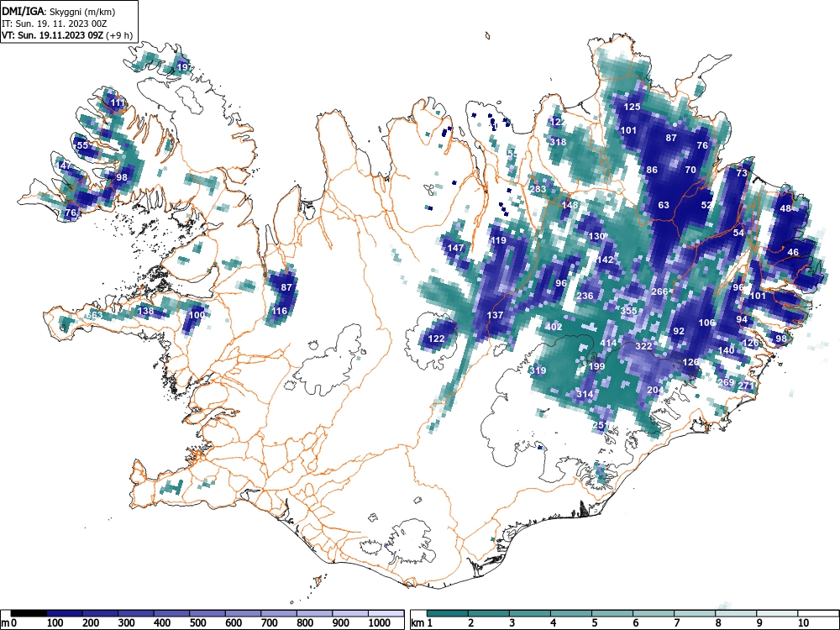Click visibility value 116 on the map
The height and width of the screenshot is (630, 840).
pyautogui.click(x=279, y=311)
